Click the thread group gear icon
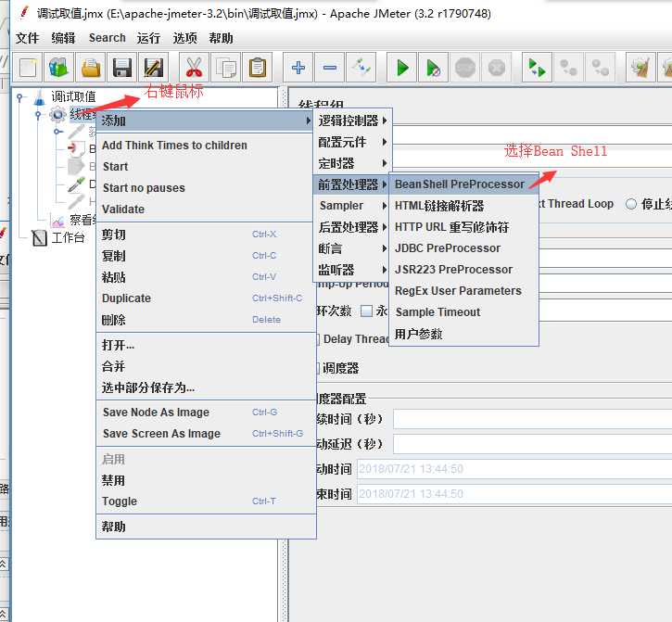 [x=57, y=114]
